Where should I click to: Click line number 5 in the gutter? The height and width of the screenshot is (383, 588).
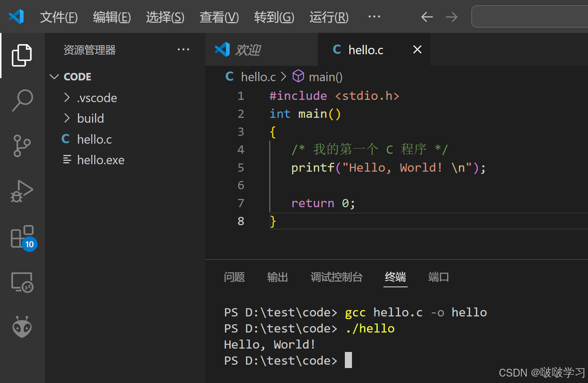tap(241, 167)
